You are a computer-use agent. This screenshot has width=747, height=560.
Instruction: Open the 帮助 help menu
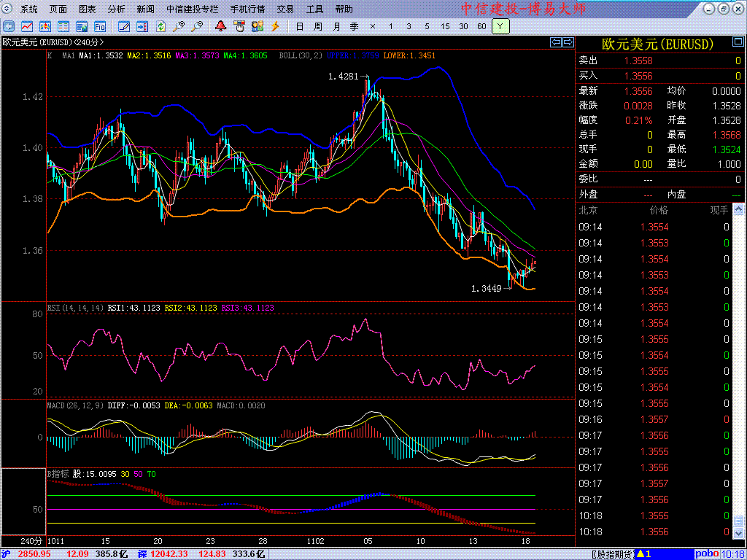344,9
